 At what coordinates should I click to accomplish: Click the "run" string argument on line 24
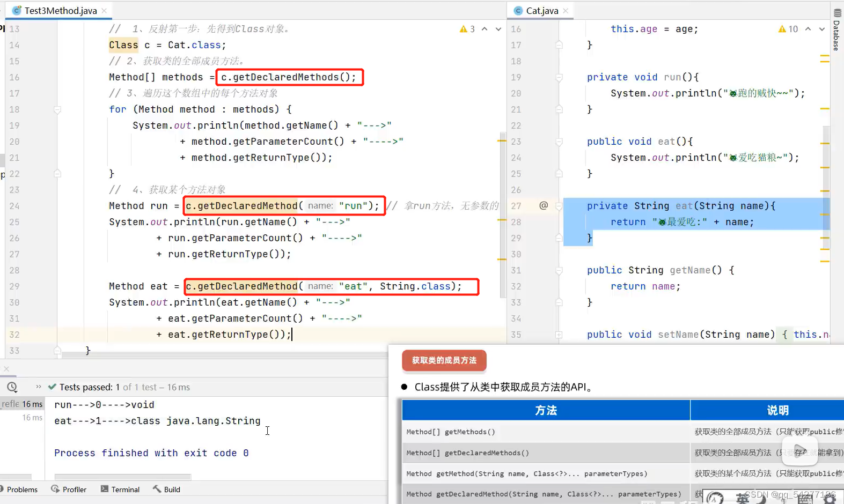(353, 206)
